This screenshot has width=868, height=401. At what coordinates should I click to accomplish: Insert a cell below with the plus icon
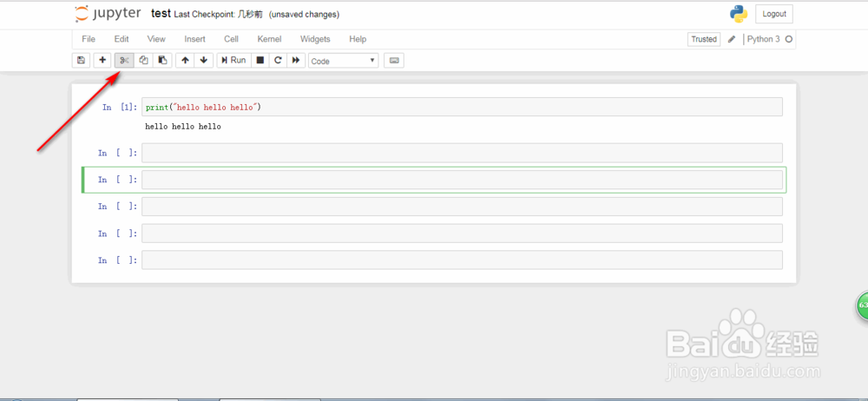(102, 61)
